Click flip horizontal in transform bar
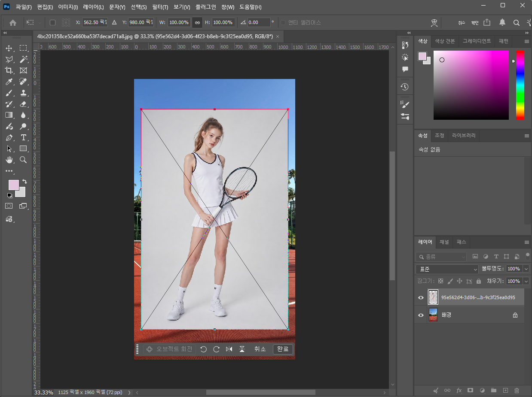The height and width of the screenshot is (397, 532). click(x=229, y=349)
